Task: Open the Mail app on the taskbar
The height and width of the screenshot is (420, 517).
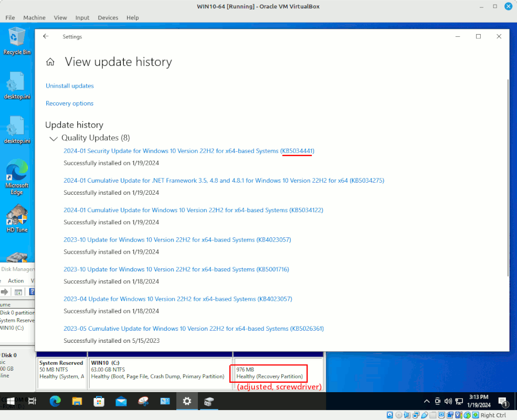Action: tap(121, 401)
